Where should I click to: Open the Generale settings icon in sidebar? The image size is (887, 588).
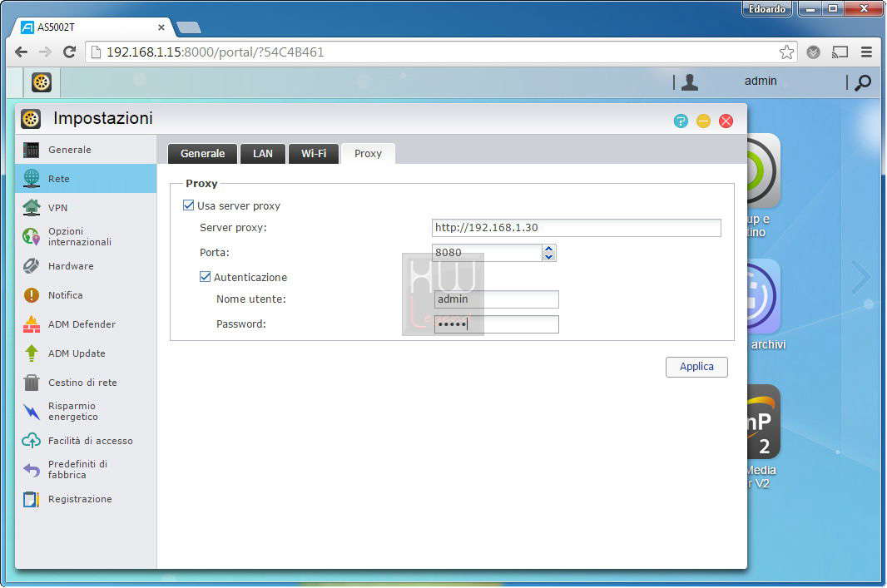31,150
